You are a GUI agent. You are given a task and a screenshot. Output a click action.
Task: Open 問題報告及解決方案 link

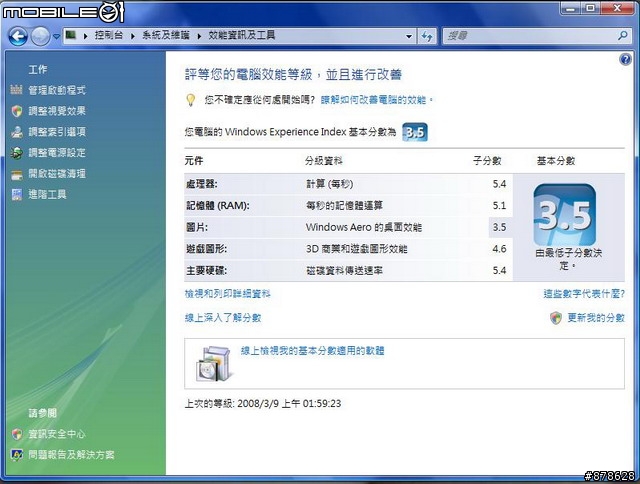71,455
